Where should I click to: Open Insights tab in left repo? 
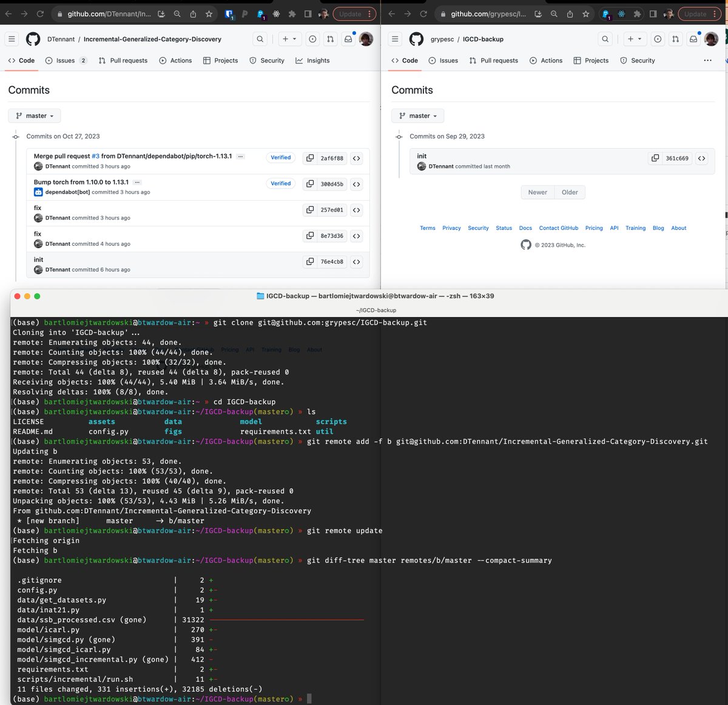point(312,61)
